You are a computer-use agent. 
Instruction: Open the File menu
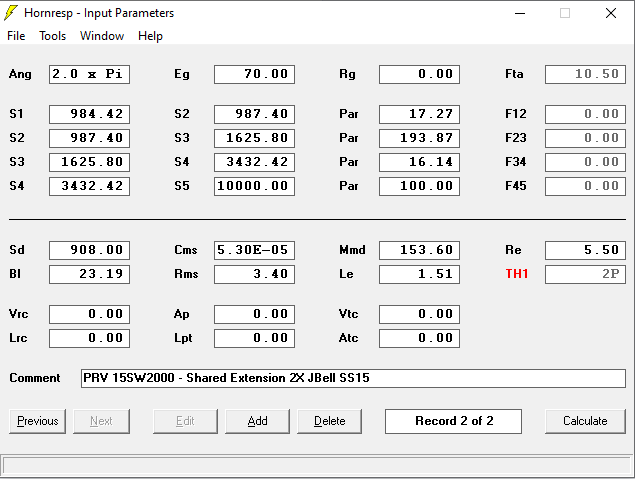[x=16, y=36]
